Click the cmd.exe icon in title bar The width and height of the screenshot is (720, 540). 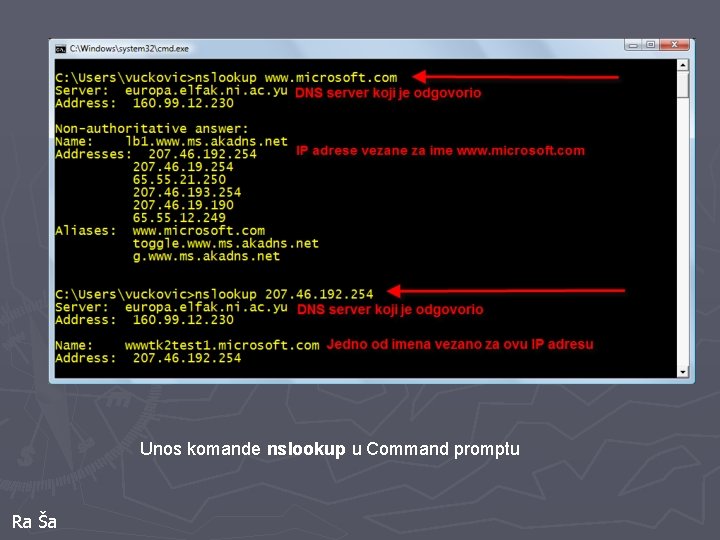61,49
